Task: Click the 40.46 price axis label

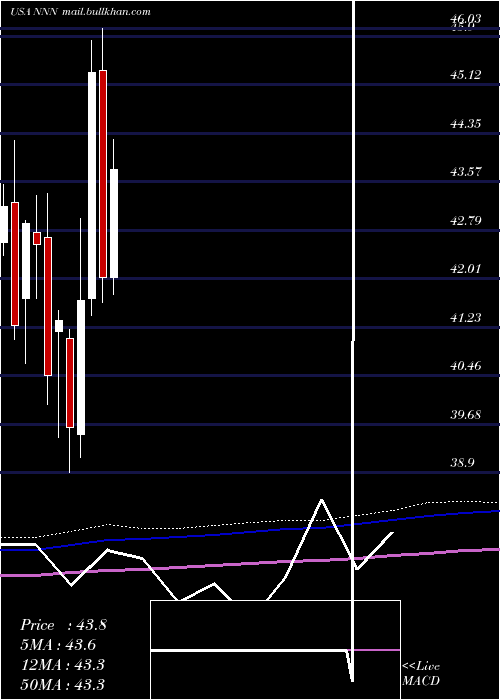Action: point(466,366)
